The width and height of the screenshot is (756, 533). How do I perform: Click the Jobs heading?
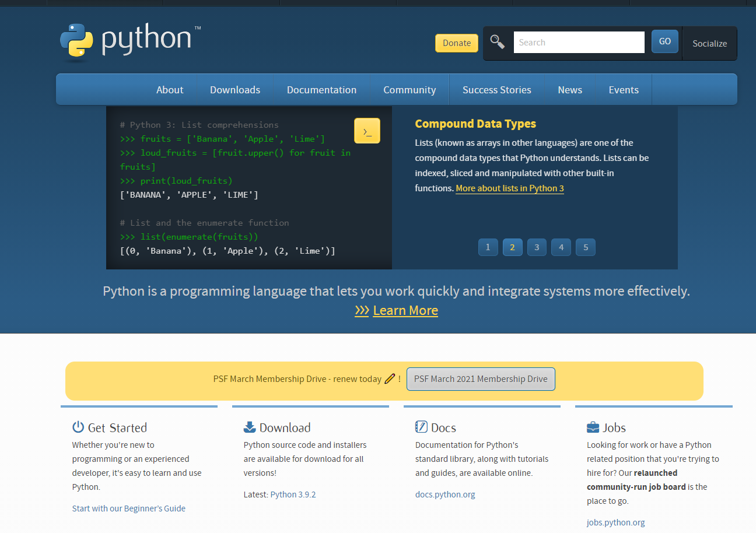pyautogui.click(x=614, y=427)
